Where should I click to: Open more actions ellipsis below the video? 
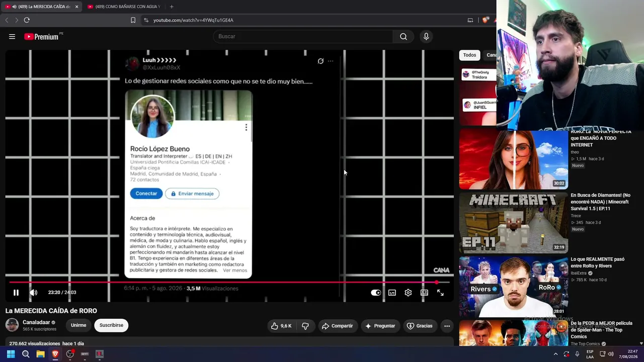click(447, 326)
